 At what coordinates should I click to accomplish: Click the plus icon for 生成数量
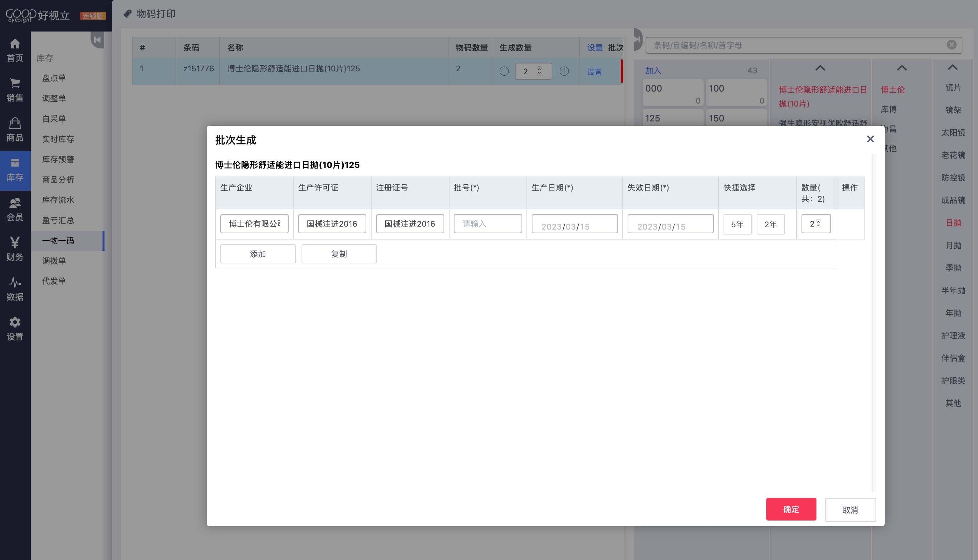tap(564, 71)
